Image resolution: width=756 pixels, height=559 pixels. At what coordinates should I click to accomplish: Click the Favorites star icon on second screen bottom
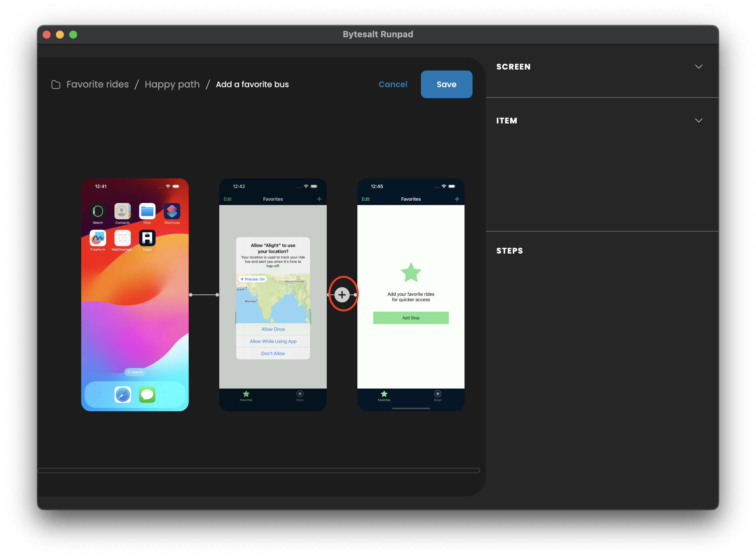pos(246,393)
